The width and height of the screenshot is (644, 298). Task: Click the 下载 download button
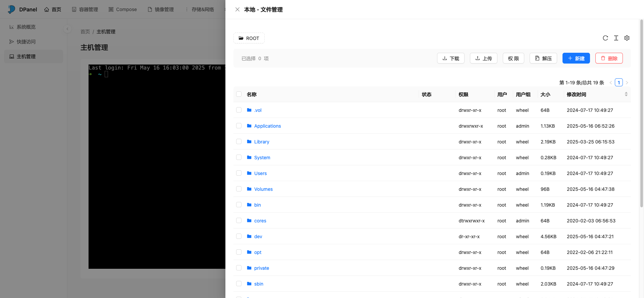click(x=451, y=58)
